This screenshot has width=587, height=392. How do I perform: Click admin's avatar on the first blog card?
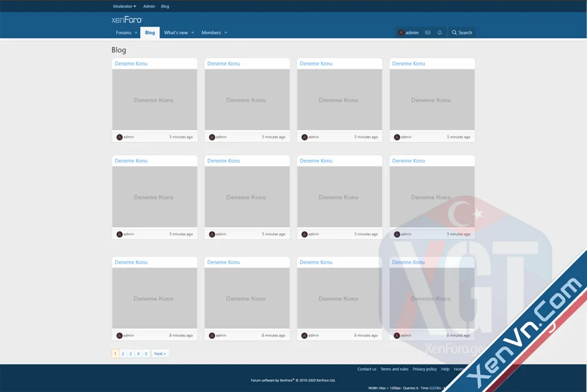point(119,136)
